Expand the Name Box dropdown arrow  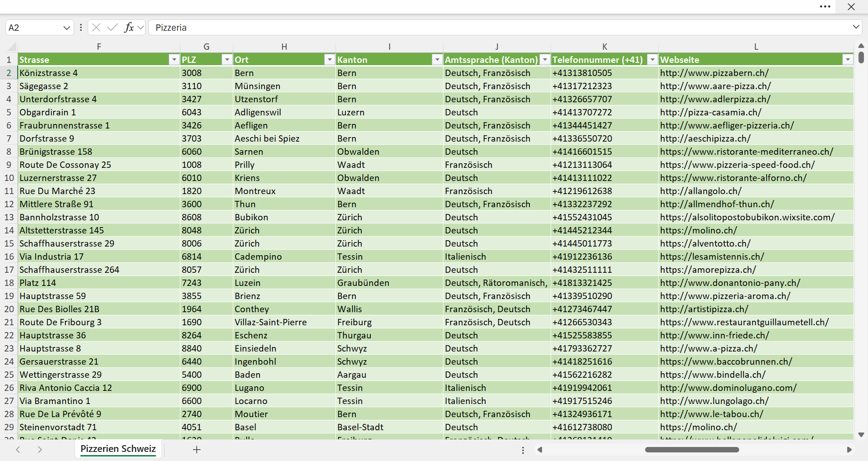click(x=66, y=28)
